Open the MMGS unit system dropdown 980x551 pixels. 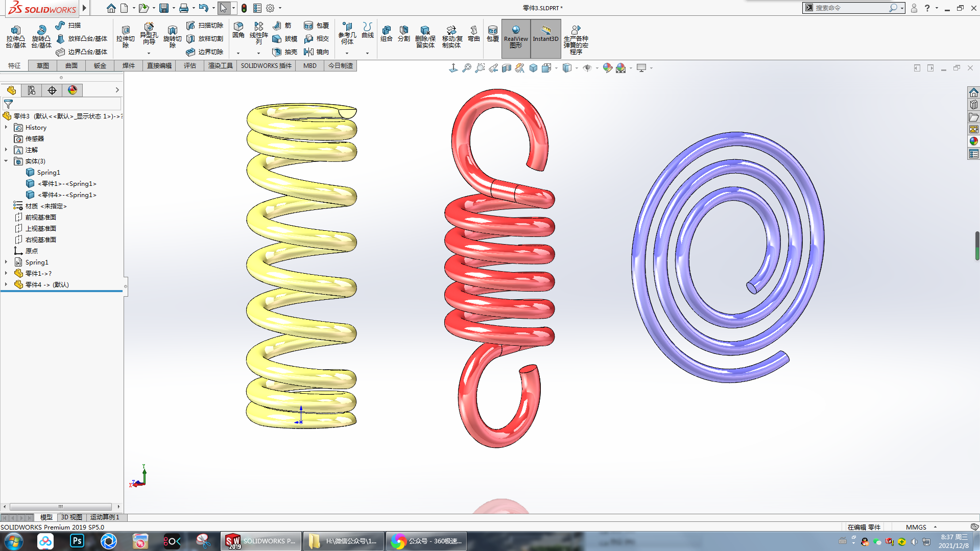click(935, 527)
